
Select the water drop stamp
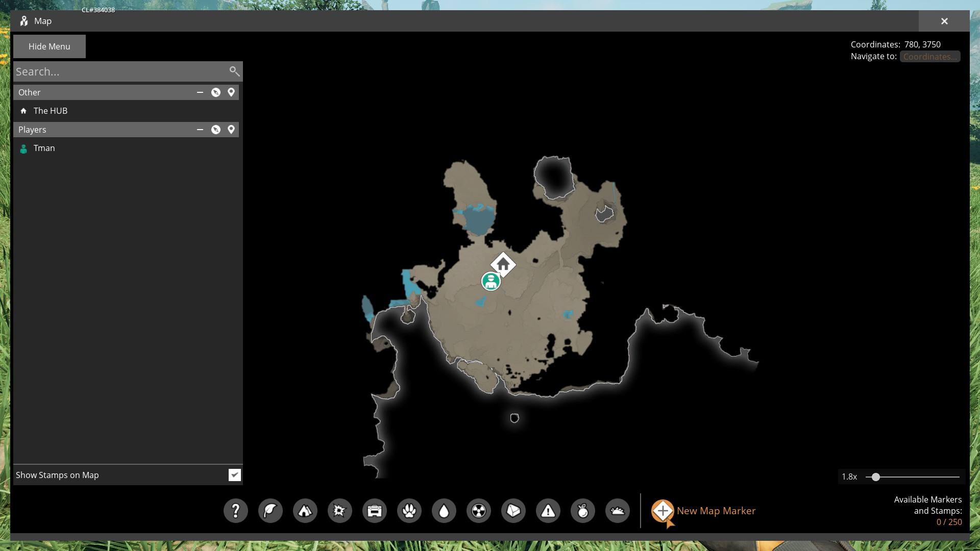[444, 511]
